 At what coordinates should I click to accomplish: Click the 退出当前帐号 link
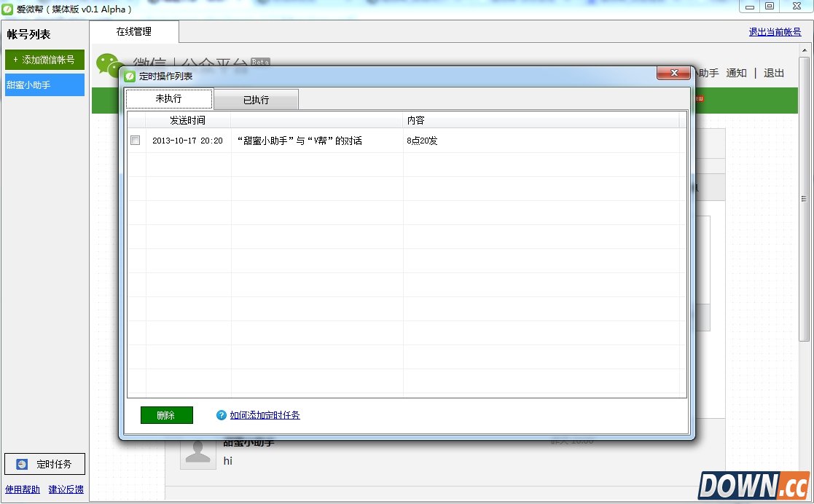click(x=775, y=32)
